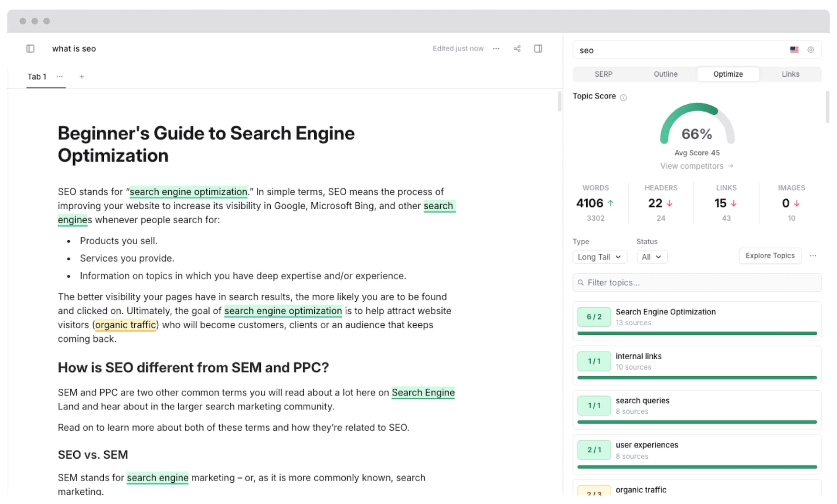This screenshot has width=837, height=504.
Task: Click the US flag country icon
Action: point(794,50)
